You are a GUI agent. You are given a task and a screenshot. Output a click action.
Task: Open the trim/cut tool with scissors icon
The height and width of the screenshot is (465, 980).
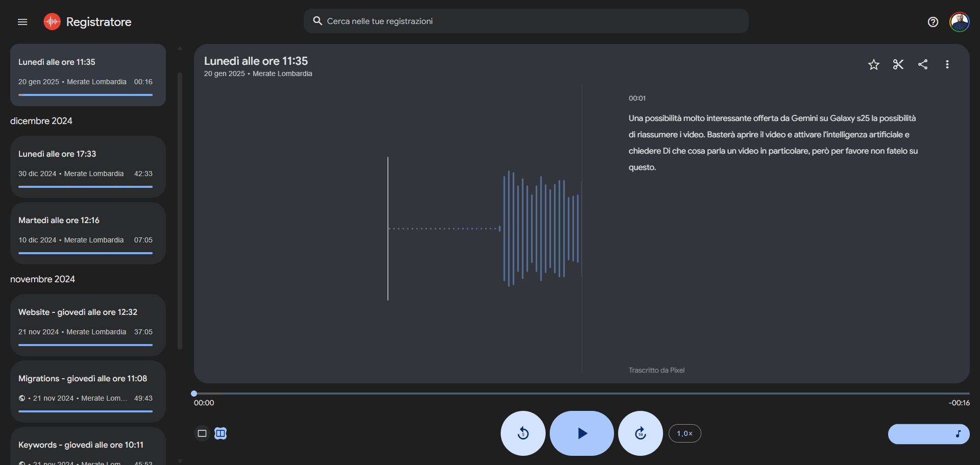[x=898, y=65]
